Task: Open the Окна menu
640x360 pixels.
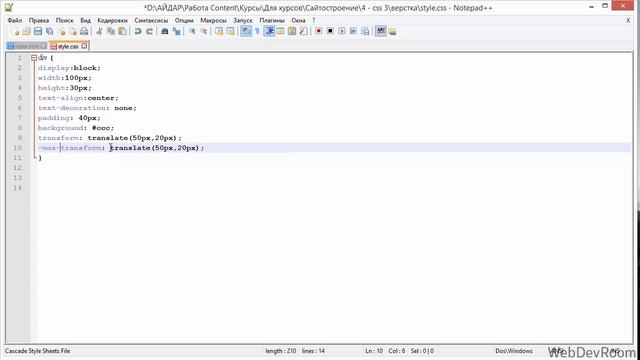Action: coord(298,20)
